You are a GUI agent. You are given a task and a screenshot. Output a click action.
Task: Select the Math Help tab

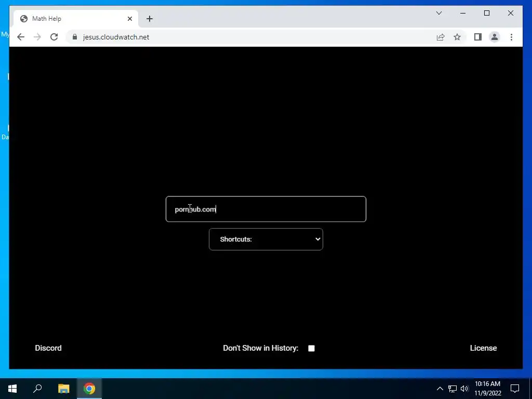point(76,19)
